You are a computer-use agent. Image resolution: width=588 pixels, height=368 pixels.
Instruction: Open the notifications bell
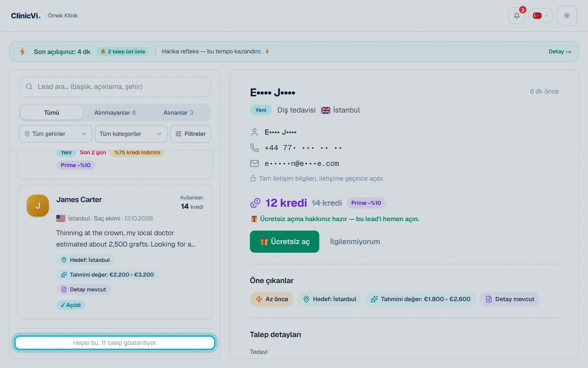(517, 16)
